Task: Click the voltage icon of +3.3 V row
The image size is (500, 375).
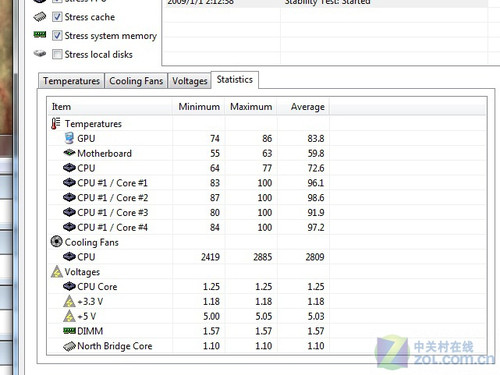Action: click(x=69, y=301)
